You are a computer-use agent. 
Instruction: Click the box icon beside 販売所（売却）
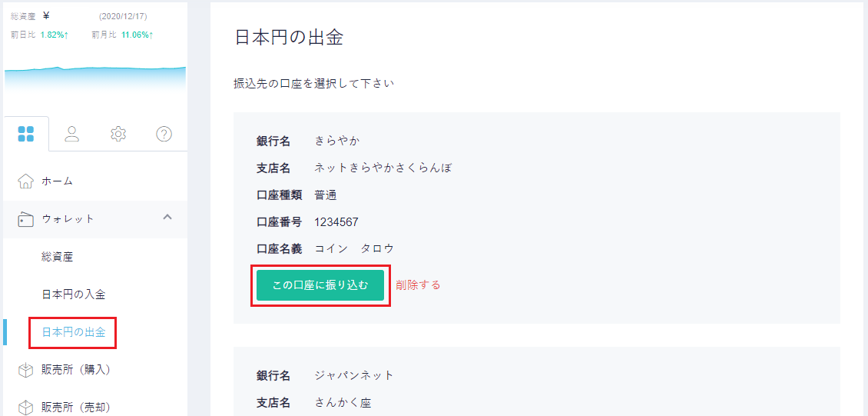pos(26,407)
